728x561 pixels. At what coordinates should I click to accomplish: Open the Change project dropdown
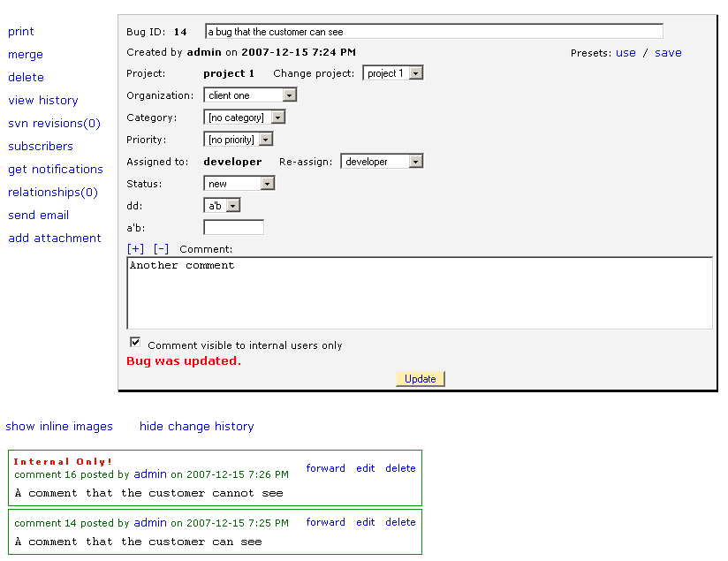(393, 73)
